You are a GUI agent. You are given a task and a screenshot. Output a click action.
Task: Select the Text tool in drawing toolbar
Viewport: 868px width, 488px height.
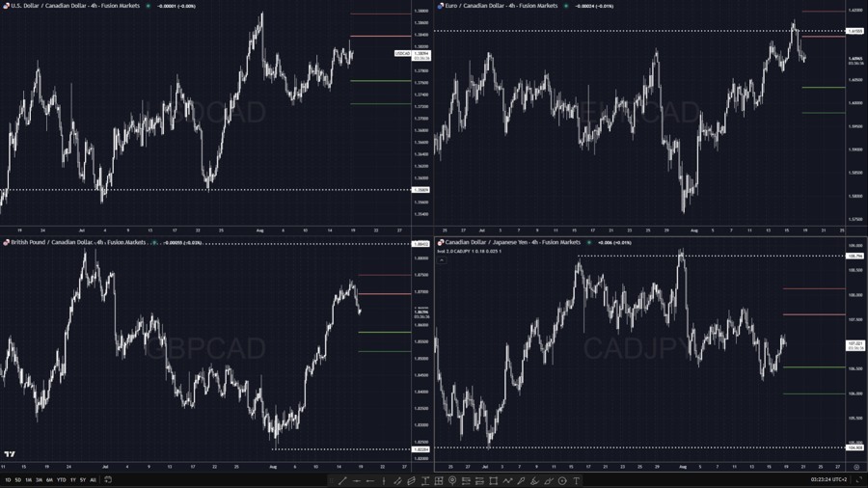click(x=577, y=480)
